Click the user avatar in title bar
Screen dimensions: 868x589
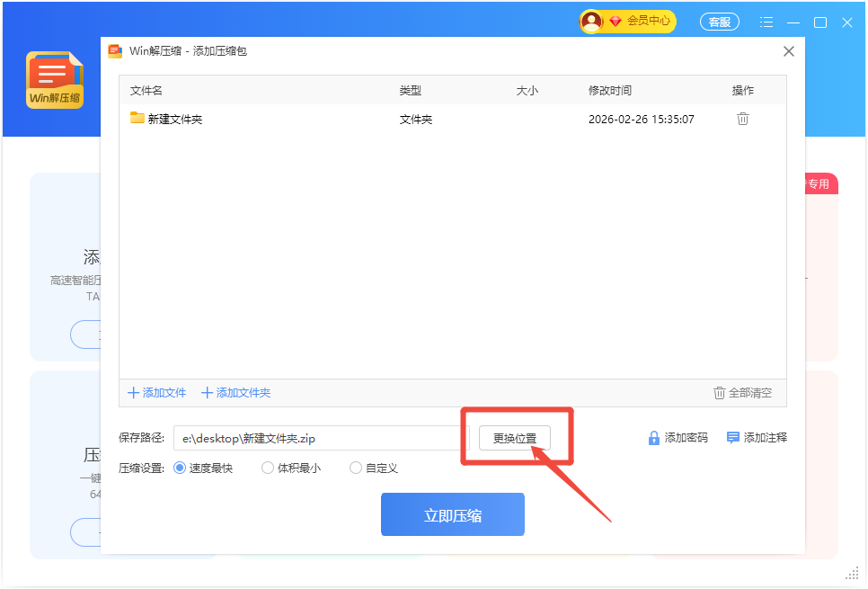coord(591,21)
